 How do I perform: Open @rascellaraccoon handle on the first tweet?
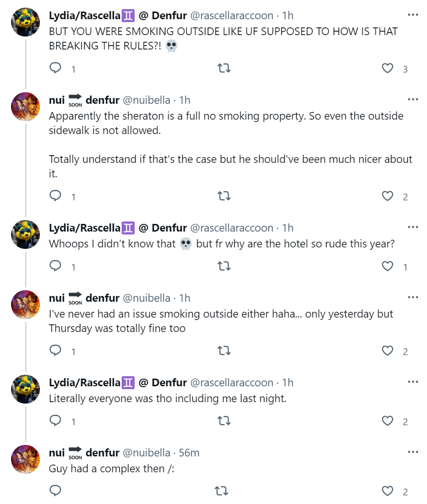(x=232, y=15)
